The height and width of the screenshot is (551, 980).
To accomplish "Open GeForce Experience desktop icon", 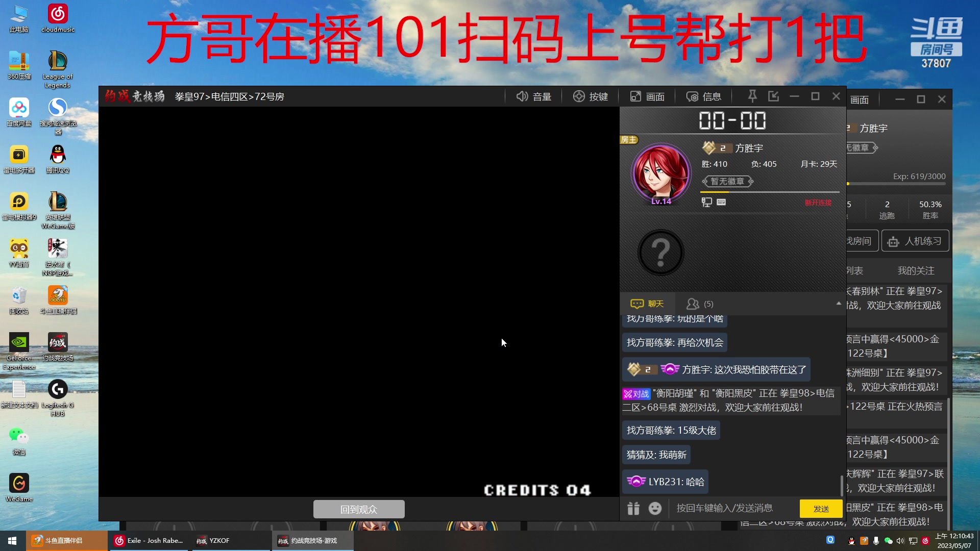I will [x=19, y=351].
